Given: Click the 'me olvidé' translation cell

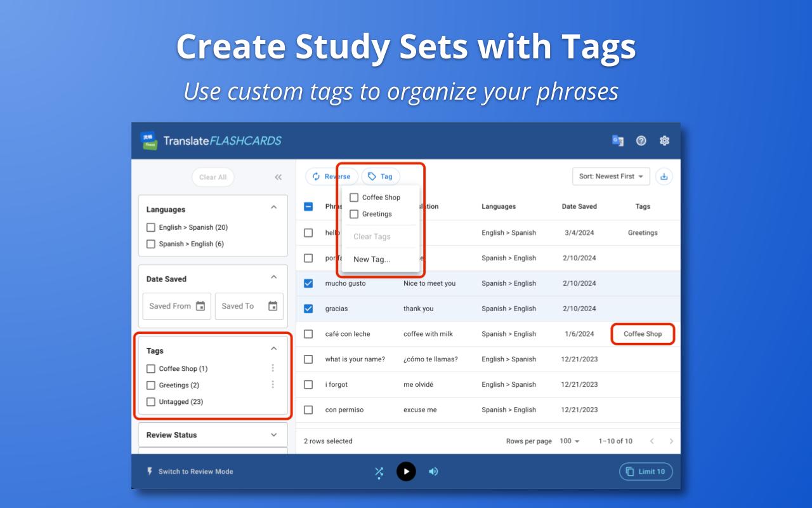Looking at the screenshot, I should point(419,385).
